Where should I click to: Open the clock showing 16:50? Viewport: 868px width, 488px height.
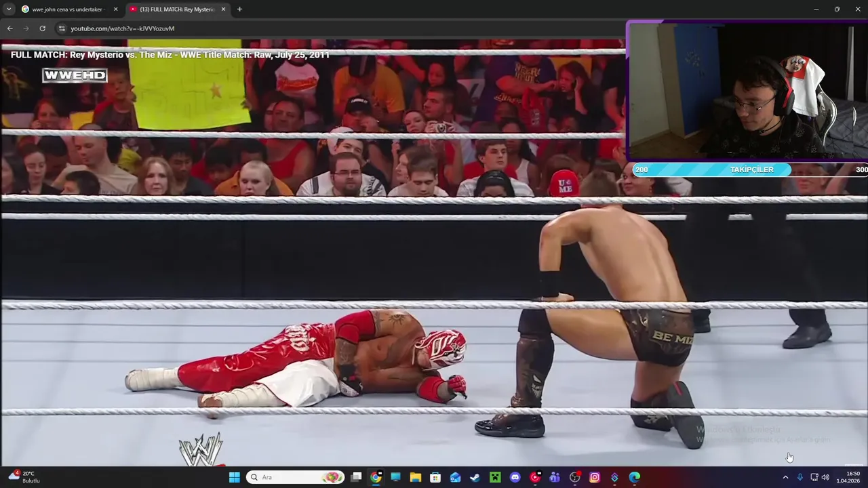pyautogui.click(x=848, y=477)
